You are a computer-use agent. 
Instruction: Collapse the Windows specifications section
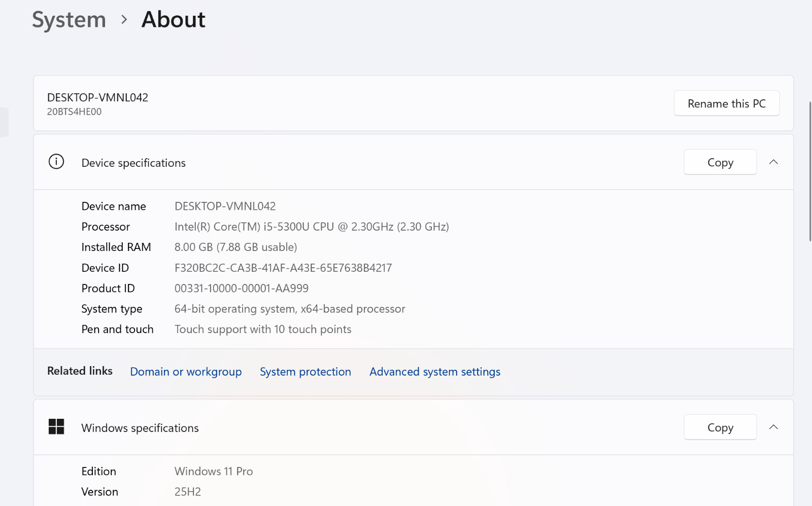tap(773, 427)
